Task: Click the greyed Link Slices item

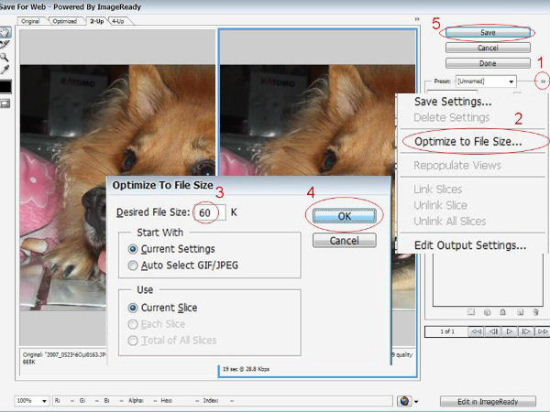Action: click(438, 189)
